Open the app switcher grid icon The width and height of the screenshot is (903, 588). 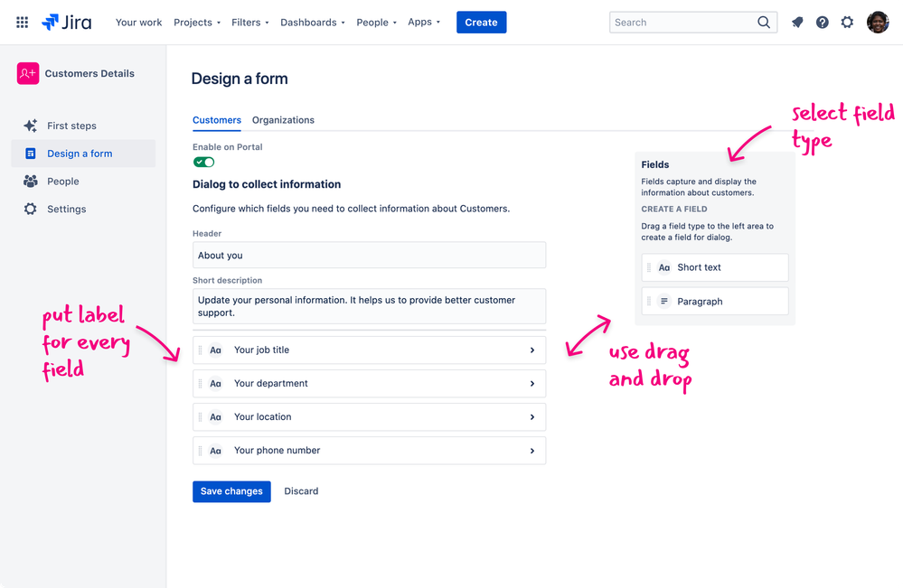tap(20, 22)
